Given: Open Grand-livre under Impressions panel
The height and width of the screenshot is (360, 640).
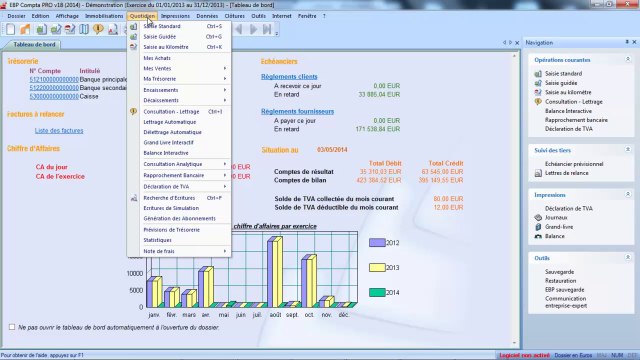Looking at the screenshot, I should click(x=559, y=227).
